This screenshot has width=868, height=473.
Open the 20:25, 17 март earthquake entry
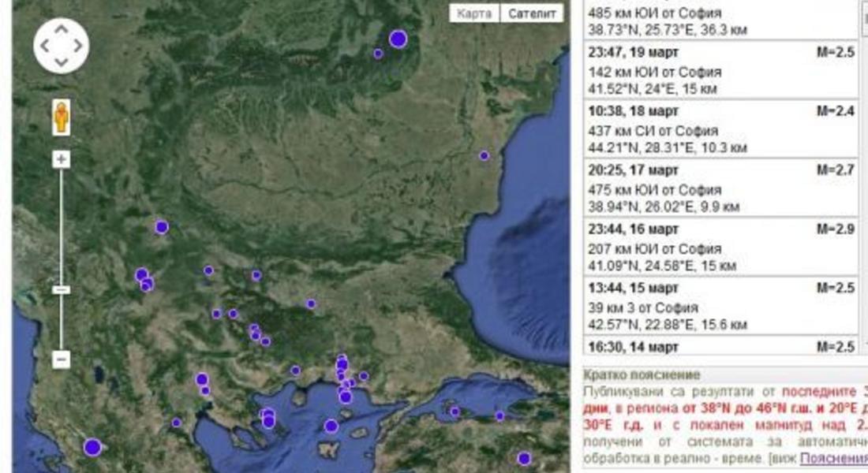720,188
